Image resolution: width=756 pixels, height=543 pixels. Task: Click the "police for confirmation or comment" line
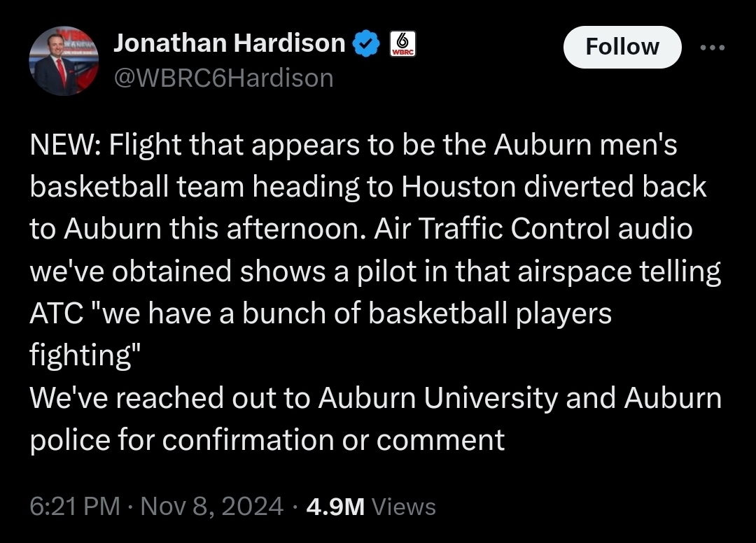click(x=267, y=439)
